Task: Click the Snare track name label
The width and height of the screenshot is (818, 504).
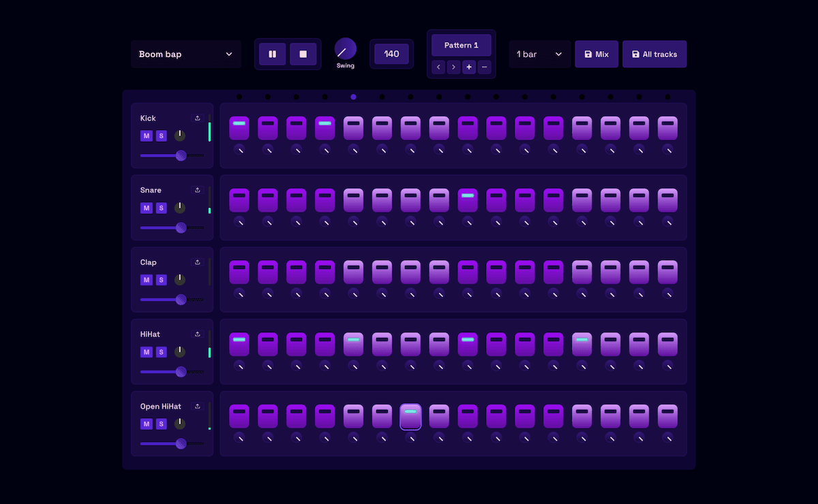Action: tap(151, 190)
